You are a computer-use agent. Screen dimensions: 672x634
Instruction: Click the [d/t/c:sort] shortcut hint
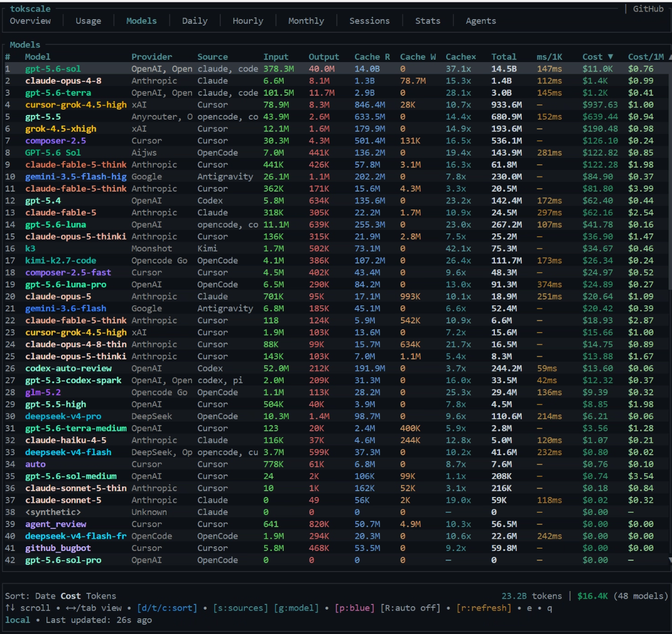(x=167, y=608)
